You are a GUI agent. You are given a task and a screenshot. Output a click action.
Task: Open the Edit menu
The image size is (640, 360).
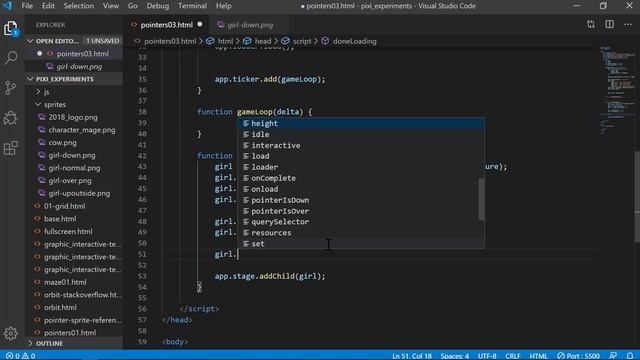point(48,6)
